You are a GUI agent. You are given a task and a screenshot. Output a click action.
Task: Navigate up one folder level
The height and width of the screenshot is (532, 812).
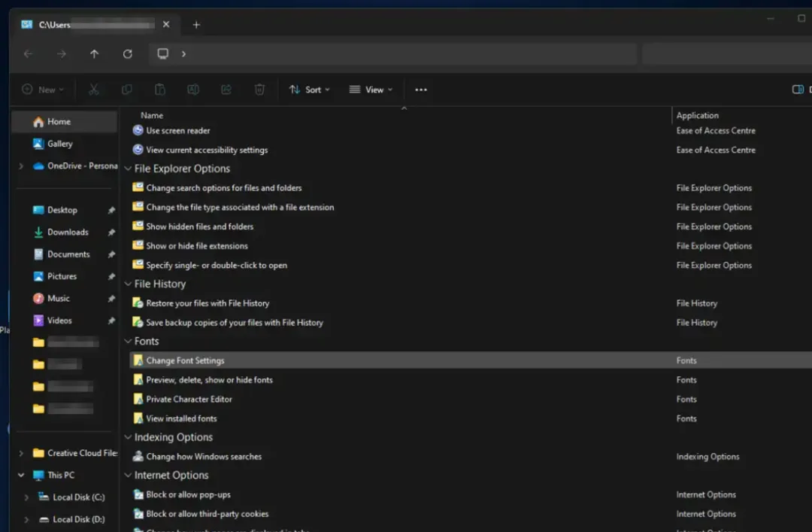[x=92, y=53]
